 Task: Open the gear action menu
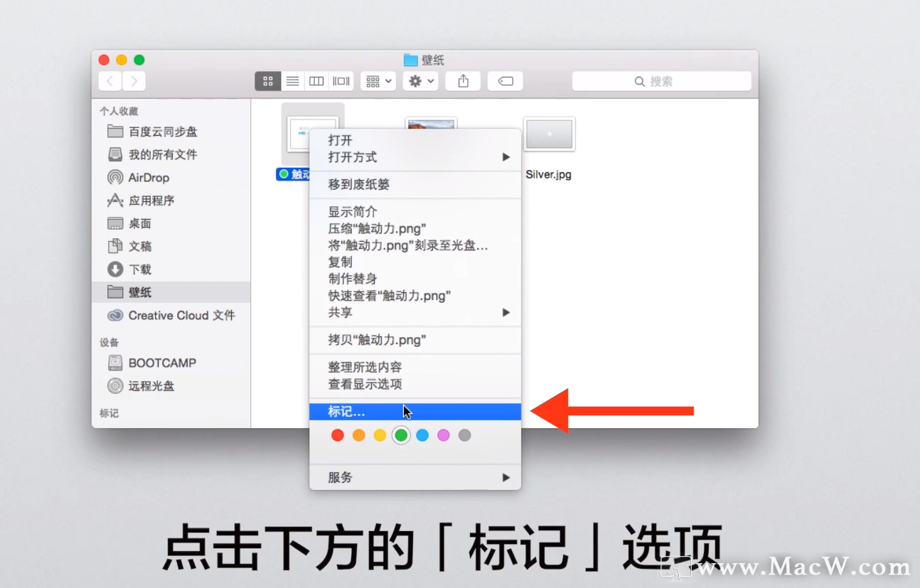(421, 81)
